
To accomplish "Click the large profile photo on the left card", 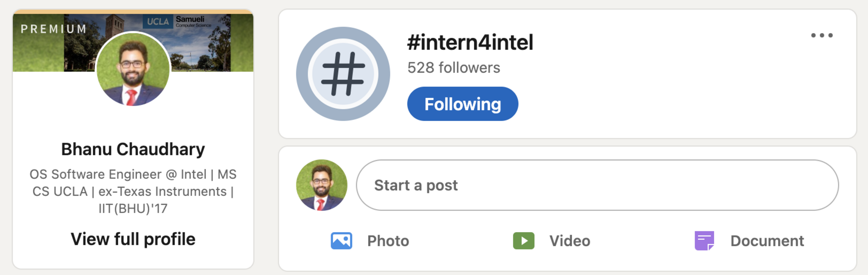I will (x=133, y=69).
